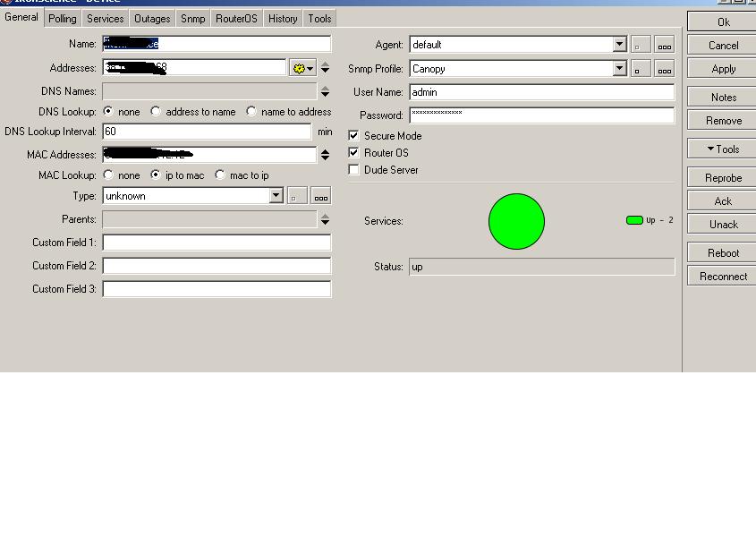Click the MAC Addresses input field
The width and height of the screenshot is (756, 537).
(209, 155)
